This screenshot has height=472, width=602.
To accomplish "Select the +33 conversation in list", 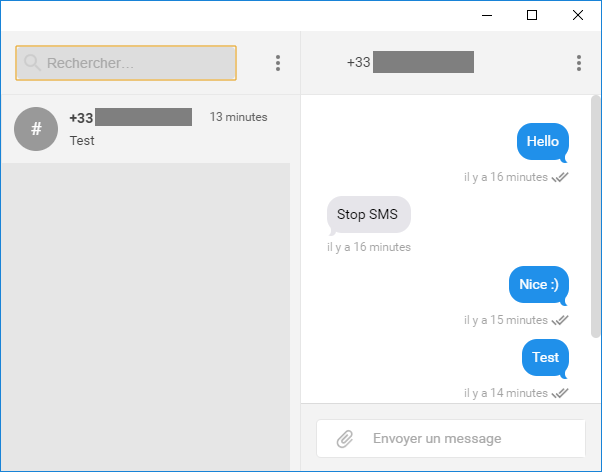I will [x=146, y=129].
